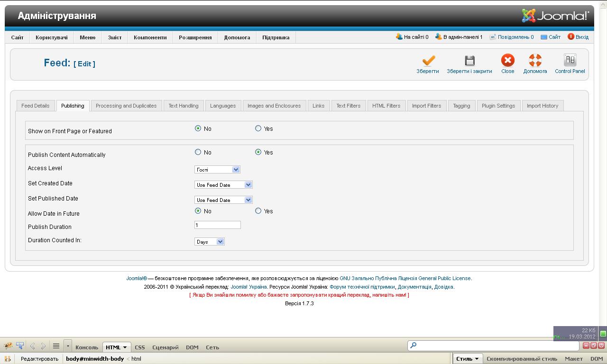Switch to Tagging tab
Image resolution: width=607 pixels, height=364 pixels.
coord(461,106)
